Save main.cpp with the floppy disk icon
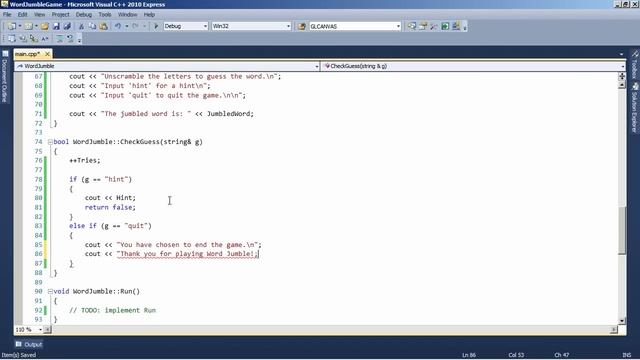This screenshot has height=360, width=640. coord(56,26)
